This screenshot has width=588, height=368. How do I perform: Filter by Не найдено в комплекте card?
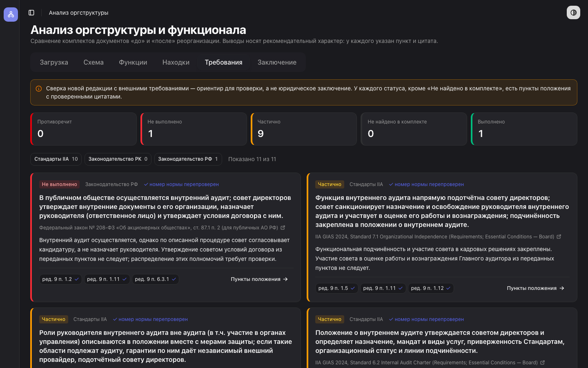[x=414, y=129]
